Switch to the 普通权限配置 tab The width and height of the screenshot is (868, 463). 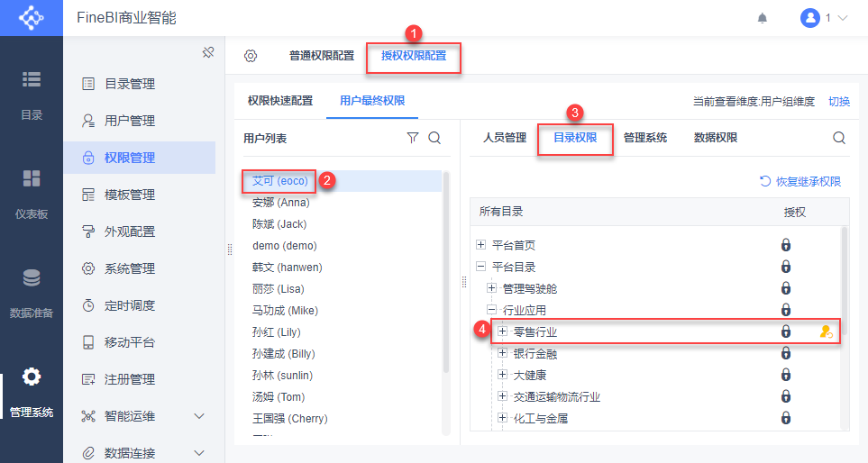click(322, 56)
